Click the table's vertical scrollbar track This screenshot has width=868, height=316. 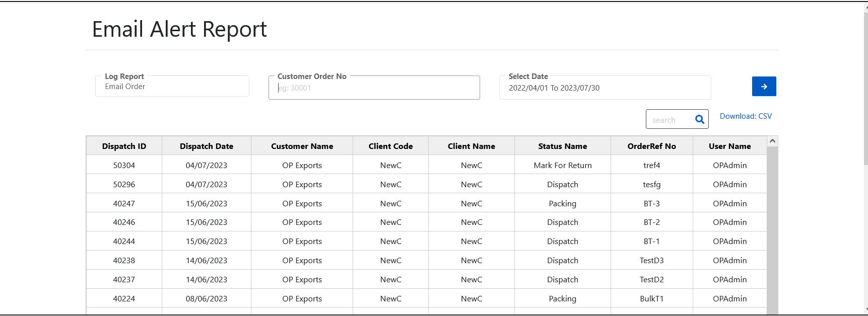772,230
